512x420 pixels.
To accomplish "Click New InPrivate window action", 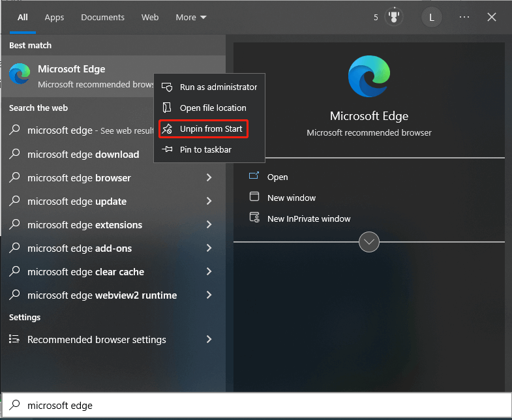I will click(x=309, y=218).
